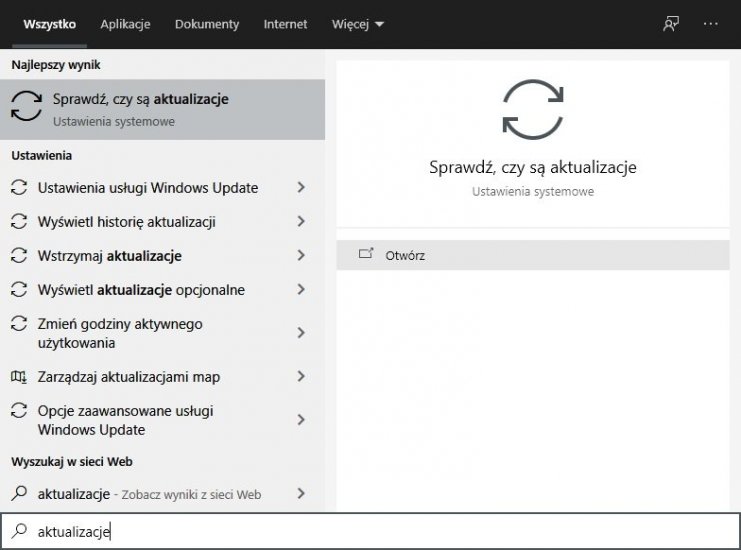Click the magnifier icon beside the web result aktualizacje
This screenshot has height=550, width=741.
pos(18,494)
